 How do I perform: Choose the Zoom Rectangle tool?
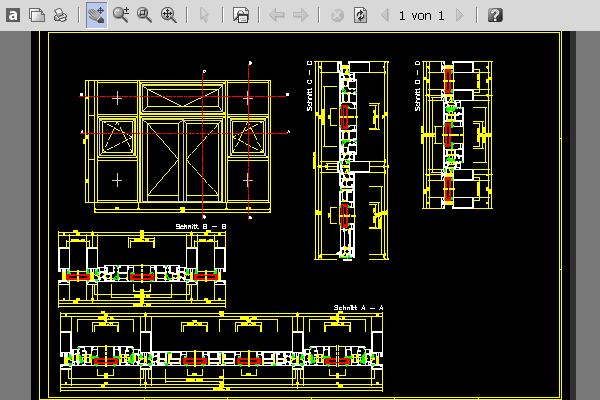pos(145,15)
